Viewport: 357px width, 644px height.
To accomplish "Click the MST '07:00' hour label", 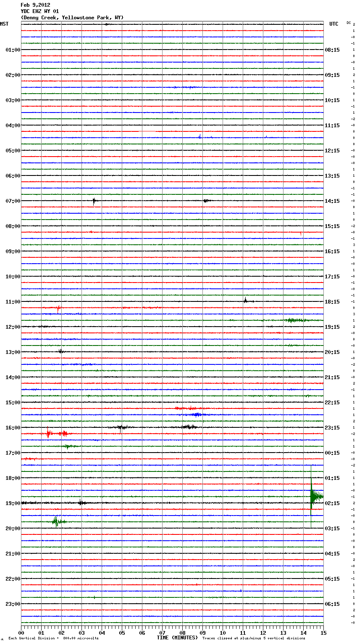I will 13,201.
